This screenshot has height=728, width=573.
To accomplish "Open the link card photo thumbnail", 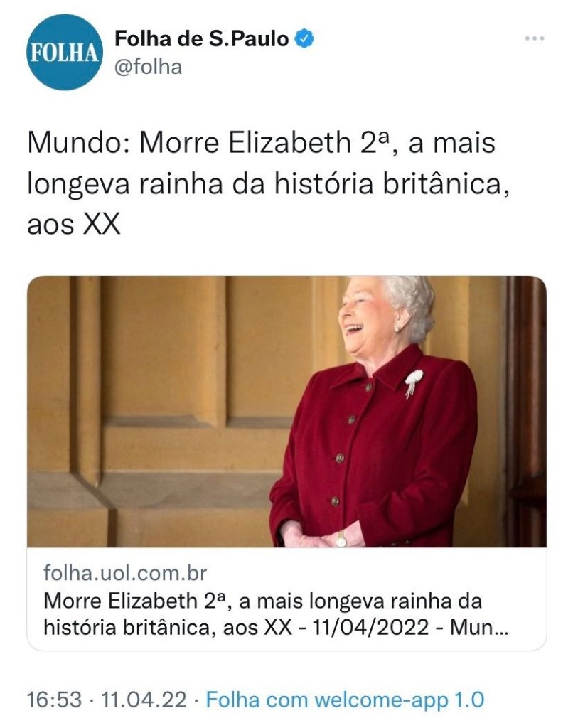I will [286, 412].
